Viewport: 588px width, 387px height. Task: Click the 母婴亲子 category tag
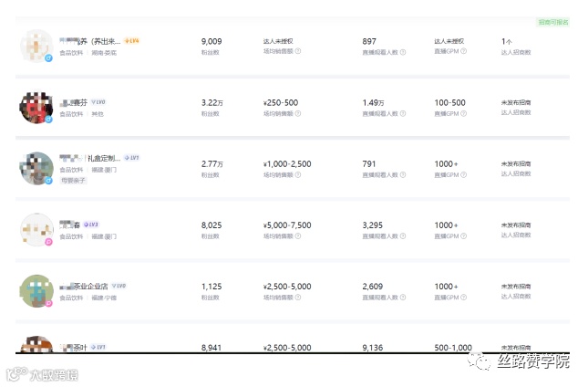pos(74,181)
